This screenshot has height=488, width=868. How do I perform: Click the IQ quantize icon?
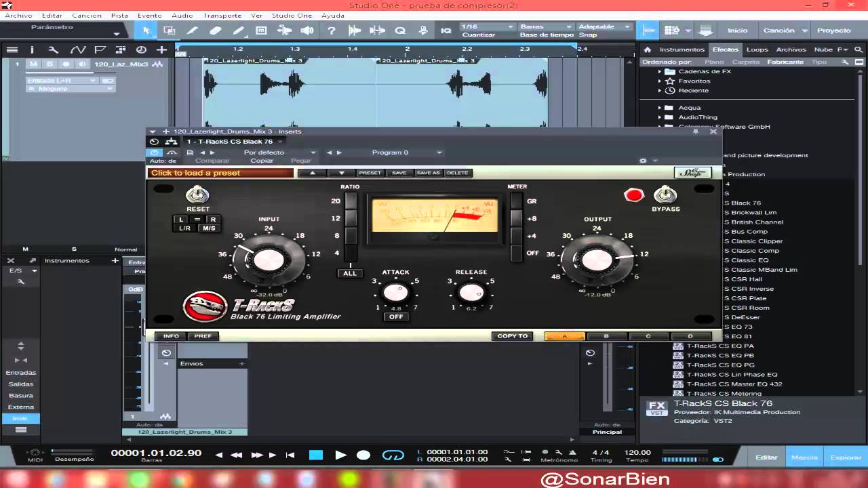446,30
